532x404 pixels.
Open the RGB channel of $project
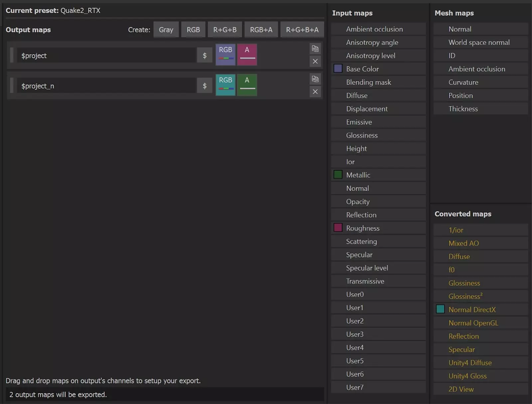pos(225,55)
